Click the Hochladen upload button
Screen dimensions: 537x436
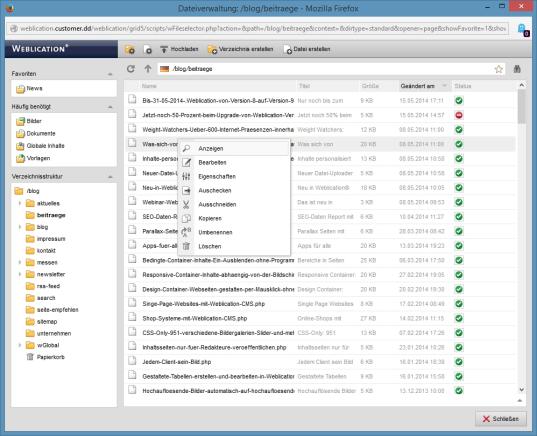pyautogui.click(x=179, y=49)
